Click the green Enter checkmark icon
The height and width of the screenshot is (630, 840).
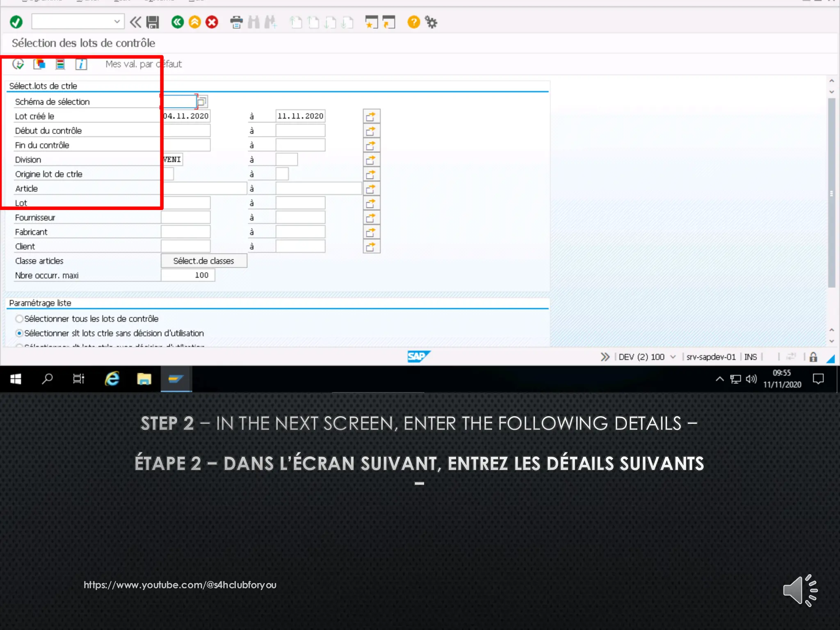coord(16,22)
